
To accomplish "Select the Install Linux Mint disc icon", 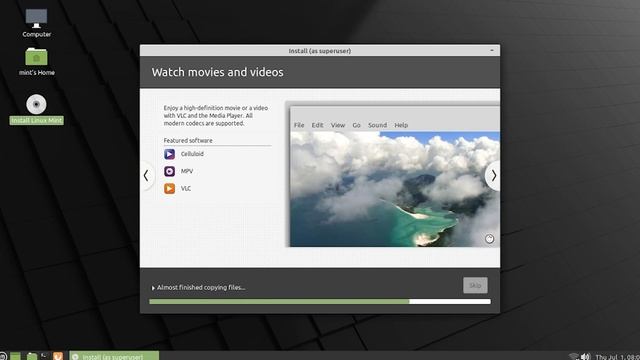I will pos(36,104).
